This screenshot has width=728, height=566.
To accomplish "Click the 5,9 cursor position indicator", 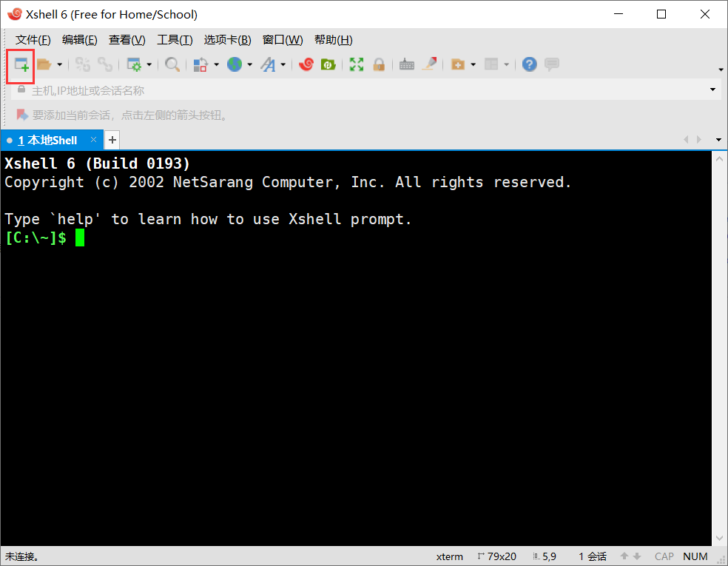I will tap(545, 556).
